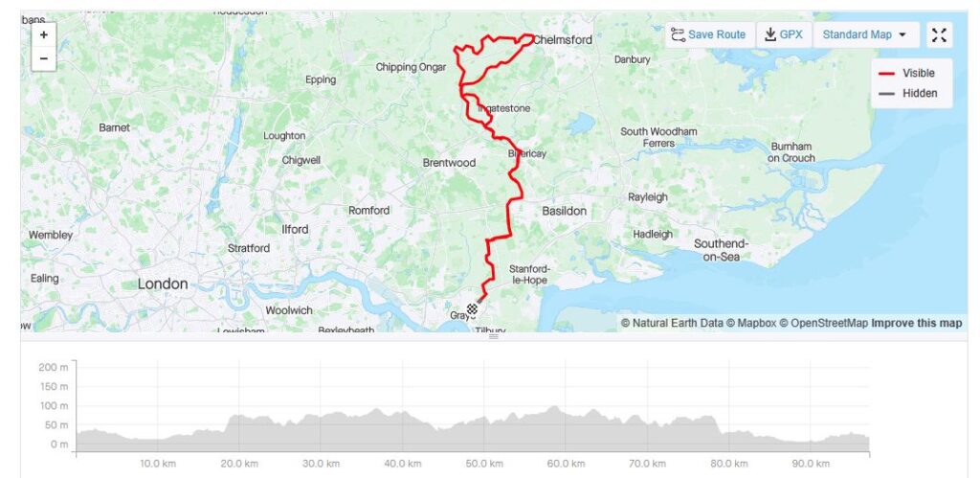Toggle the Hidden route legend entry
This screenshot has height=478, width=980.
907,93
